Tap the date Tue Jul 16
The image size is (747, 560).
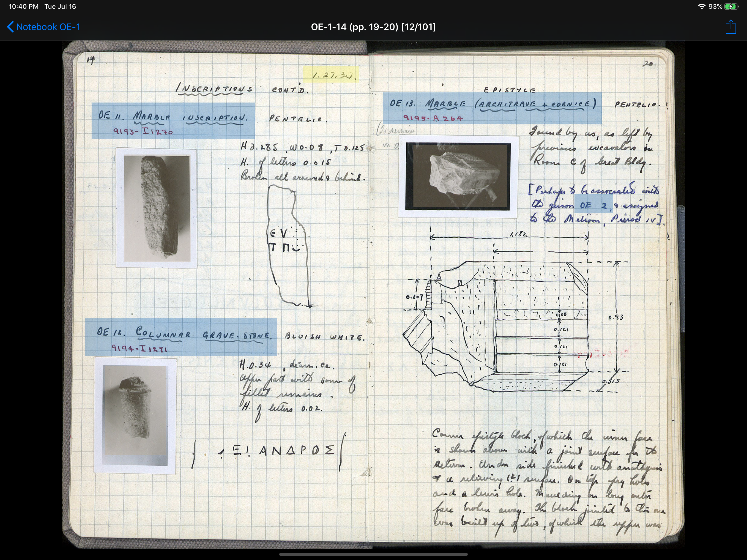point(60,6)
